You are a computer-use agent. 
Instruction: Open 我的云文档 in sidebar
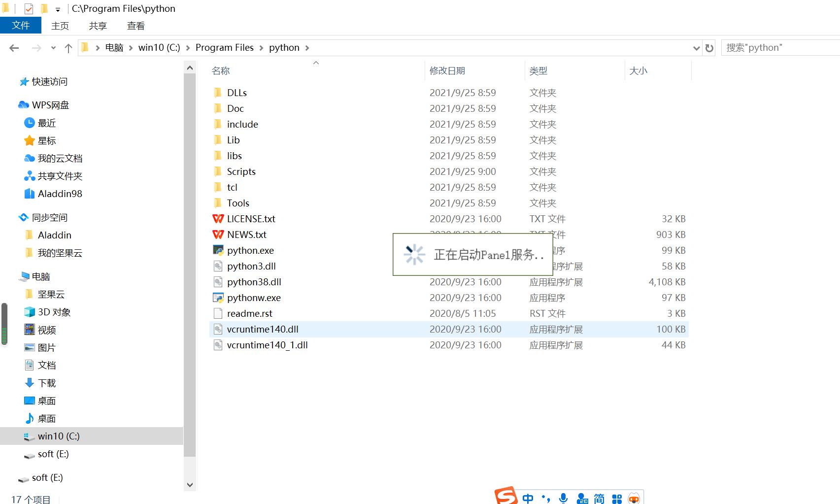point(60,158)
